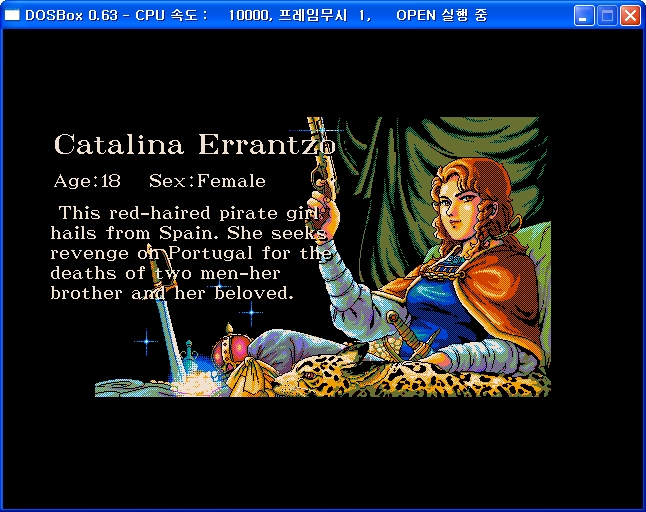Screen dimensions: 646x512
Task: Close the DOSBox window
Action: pos(630,16)
